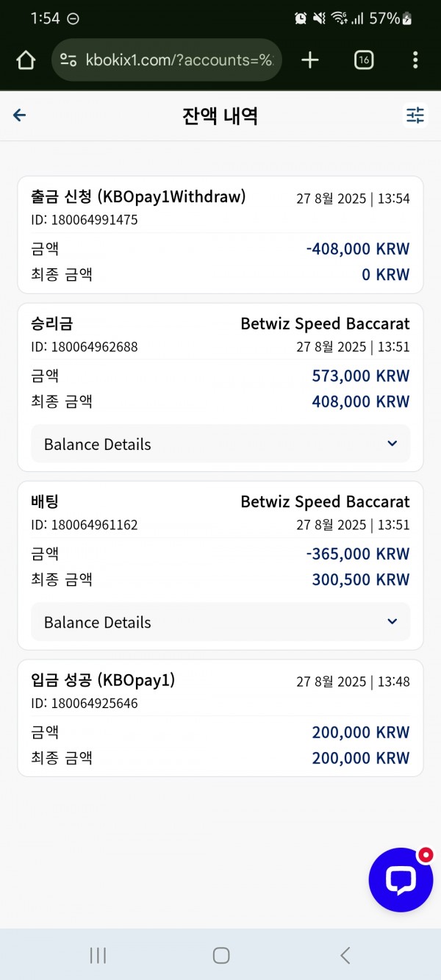
Task: Tap Android recent apps button
Action: (97, 955)
